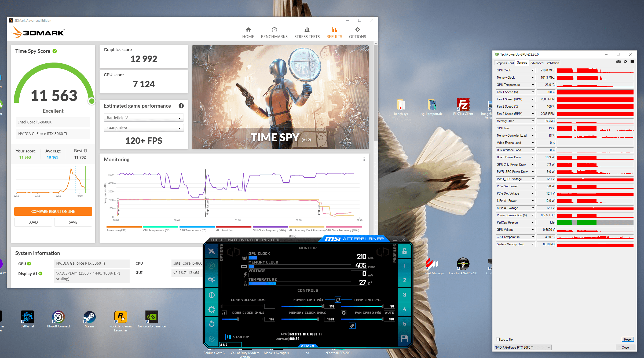This screenshot has width=644, height=358.
Task: Click the GPU-Z Reset button
Action: [627, 339]
